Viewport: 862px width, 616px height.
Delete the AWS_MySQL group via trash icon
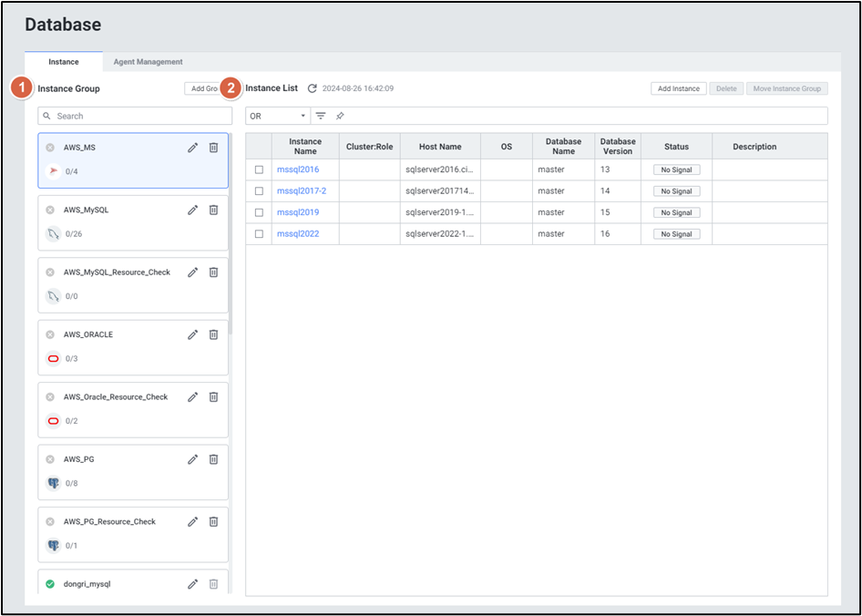tap(213, 210)
